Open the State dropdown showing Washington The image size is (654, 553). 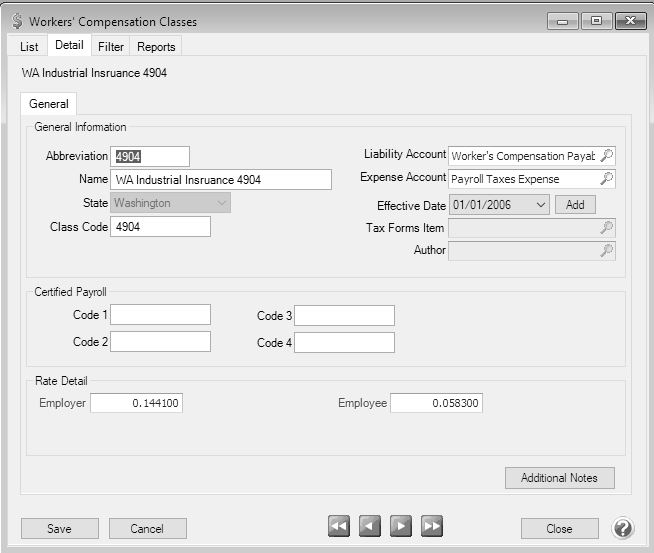pyautogui.click(x=222, y=203)
